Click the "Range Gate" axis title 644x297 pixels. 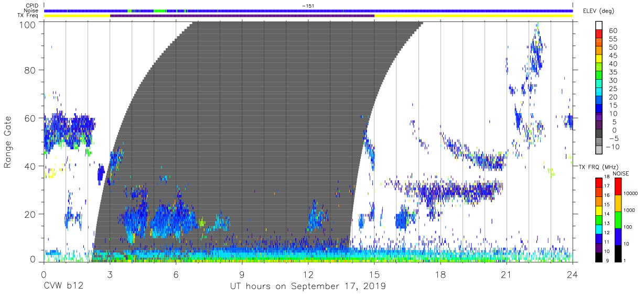click(8, 142)
